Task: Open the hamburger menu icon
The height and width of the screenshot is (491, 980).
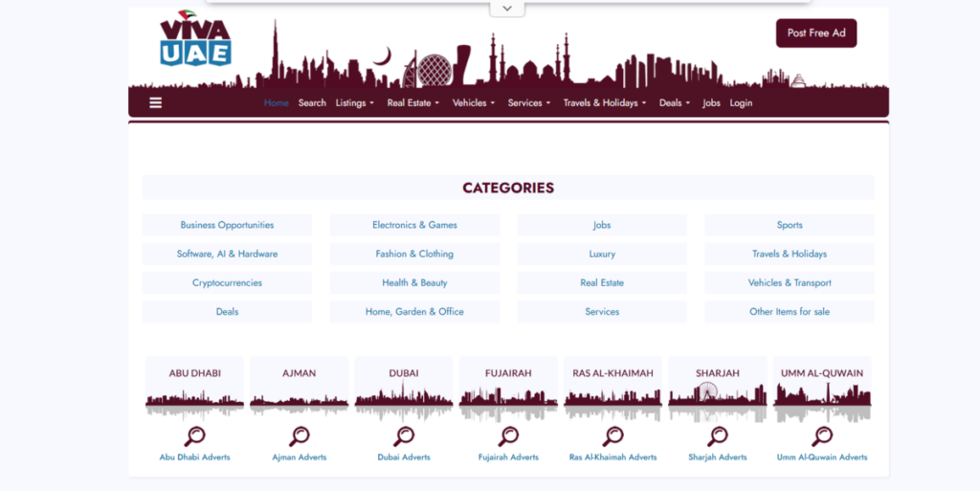Action: tap(156, 103)
